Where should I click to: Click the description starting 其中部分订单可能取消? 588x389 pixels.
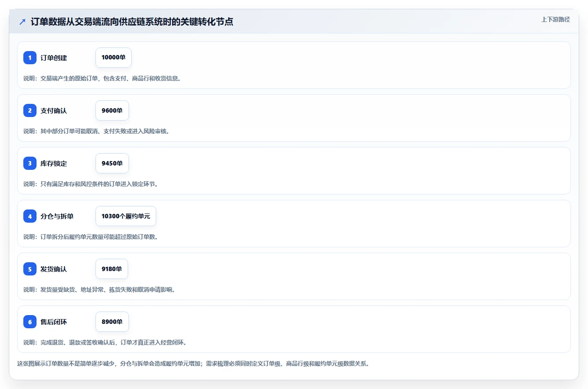tap(96, 131)
